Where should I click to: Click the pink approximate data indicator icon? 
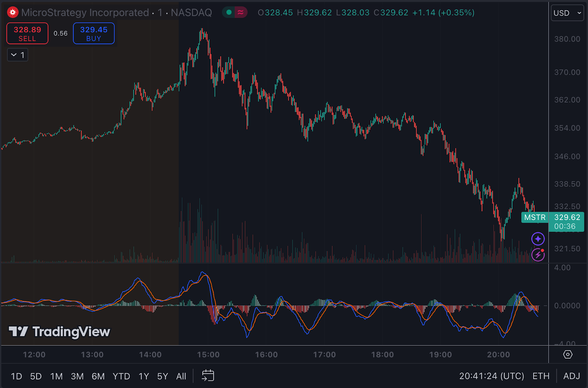click(x=241, y=12)
